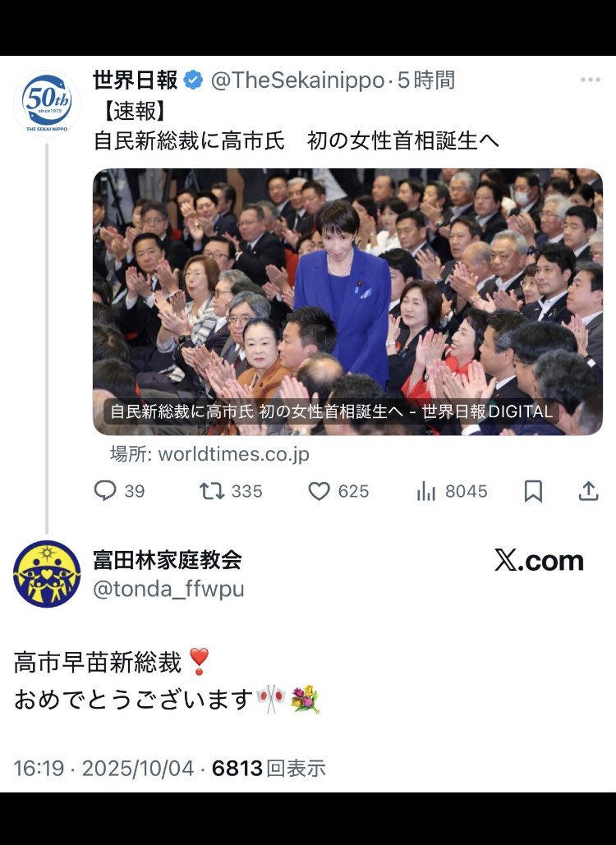This screenshot has height=845, width=616.
Task: Click the blue verified badge next to 世界日報
Action: click(x=194, y=80)
